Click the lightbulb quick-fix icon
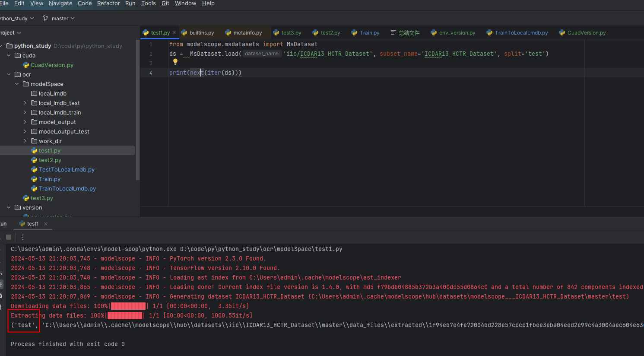Screen dimensions: 644x356 tap(175, 62)
